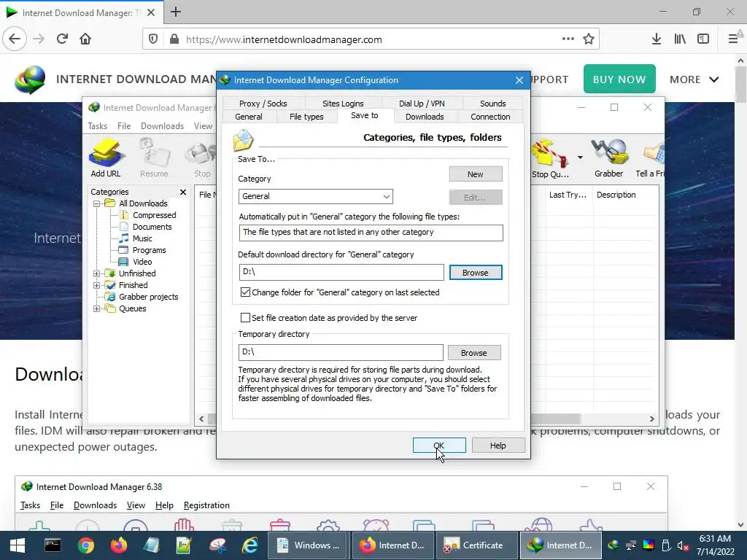Click the Add URL toolbar icon

point(106,157)
